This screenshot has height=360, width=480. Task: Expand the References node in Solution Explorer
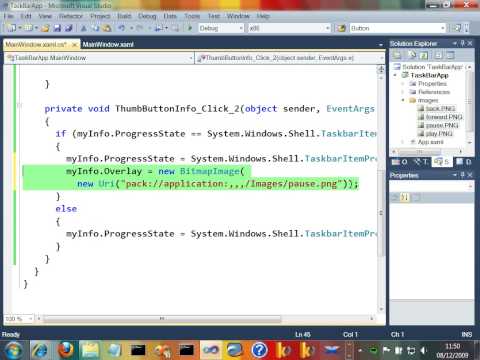point(403,92)
